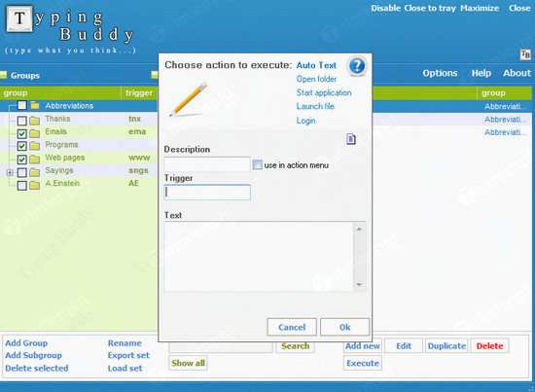Open the Options menu
The image size is (535, 392).
point(440,73)
